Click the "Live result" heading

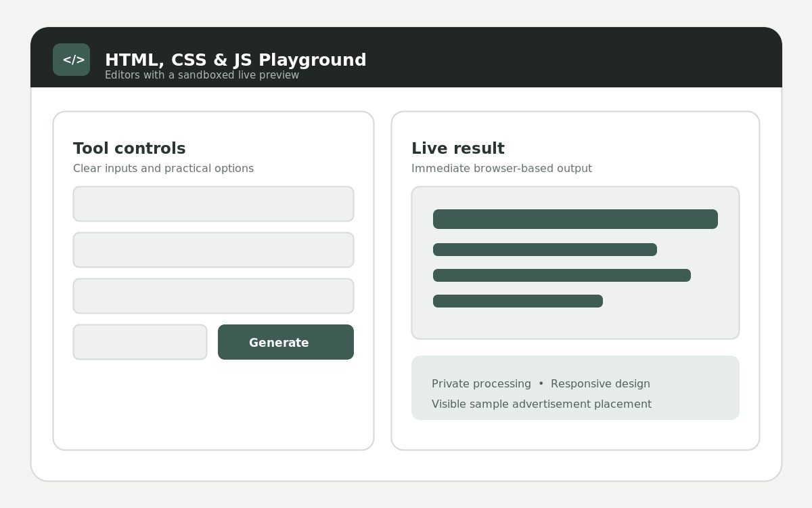pyautogui.click(x=458, y=148)
